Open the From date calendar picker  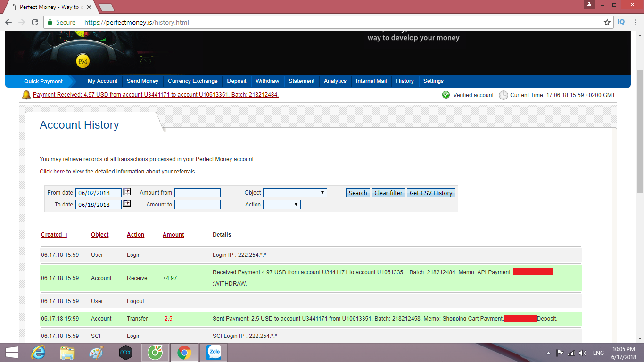point(127,192)
